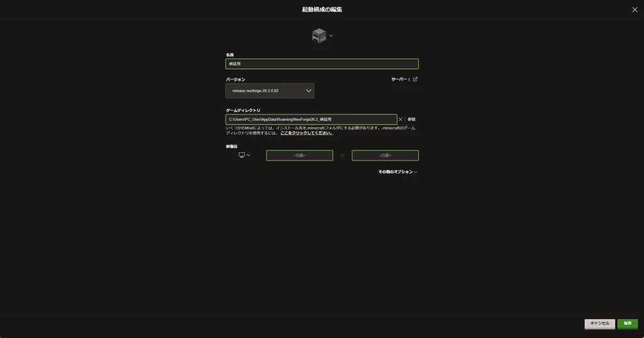Click the 名前 field containing 検証用
This screenshot has height=338, width=644.
(x=322, y=64)
